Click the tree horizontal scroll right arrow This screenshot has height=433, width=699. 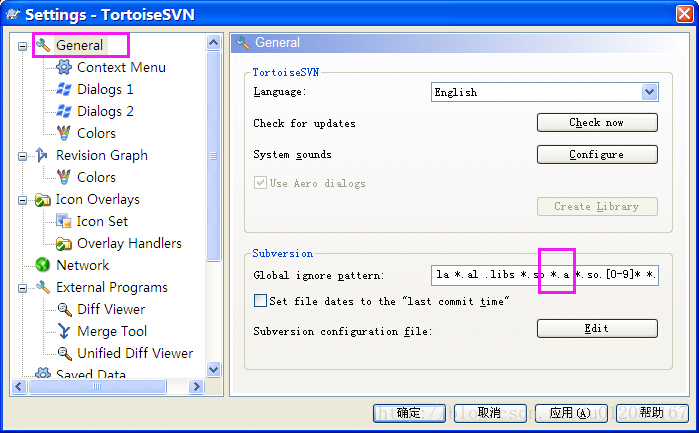click(x=196, y=386)
